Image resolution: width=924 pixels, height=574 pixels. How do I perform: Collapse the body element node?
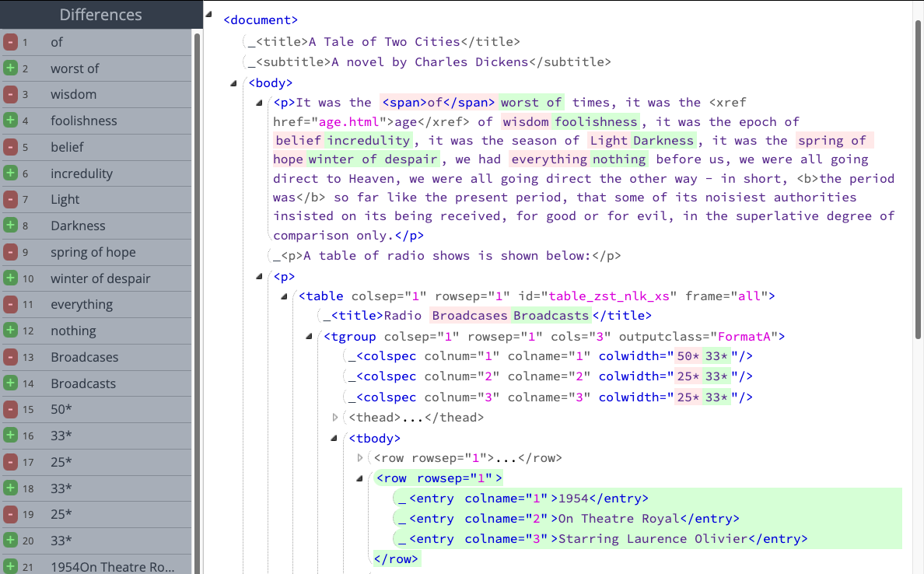click(233, 83)
